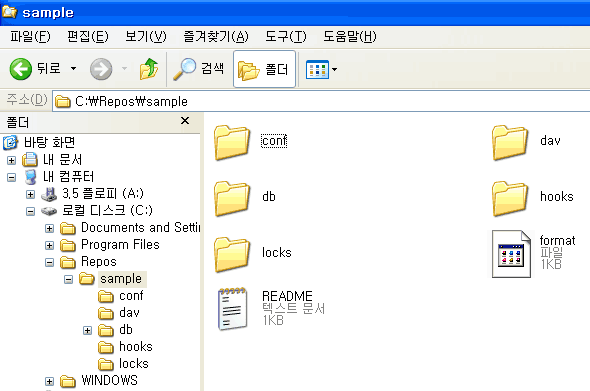Click the address bar path field
Viewport: 590px width, 391px height.
(321, 101)
